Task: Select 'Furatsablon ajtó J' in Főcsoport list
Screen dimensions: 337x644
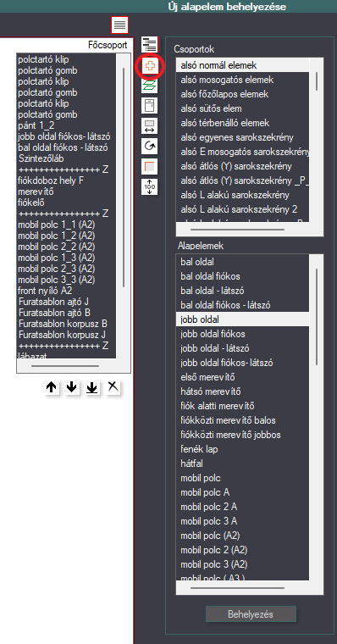Action: pyautogui.click(x=67, y=302)
